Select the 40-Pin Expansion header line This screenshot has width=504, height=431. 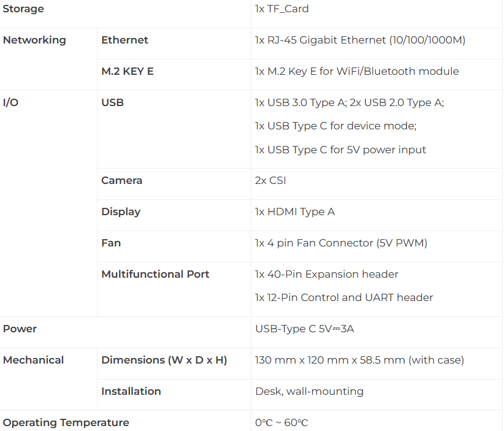coord(327,274)
